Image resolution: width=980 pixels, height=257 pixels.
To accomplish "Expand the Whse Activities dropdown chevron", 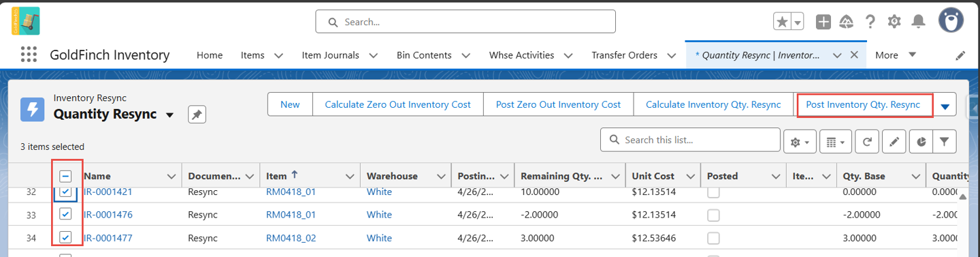I will 568,55.
